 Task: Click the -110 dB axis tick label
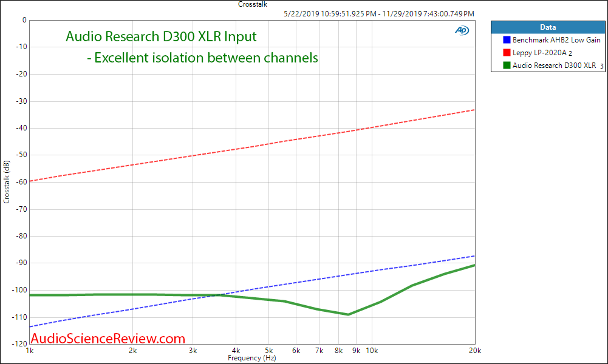point(20,317)
